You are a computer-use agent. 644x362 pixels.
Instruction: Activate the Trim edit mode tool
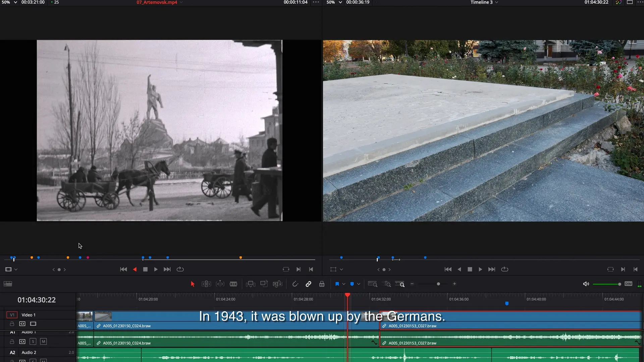tap(206, 284)
